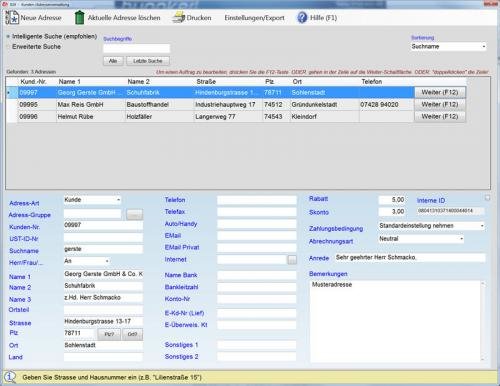Click the Telefax input field
Viewport: 500px width, 386px height.
tap(257, 212)
